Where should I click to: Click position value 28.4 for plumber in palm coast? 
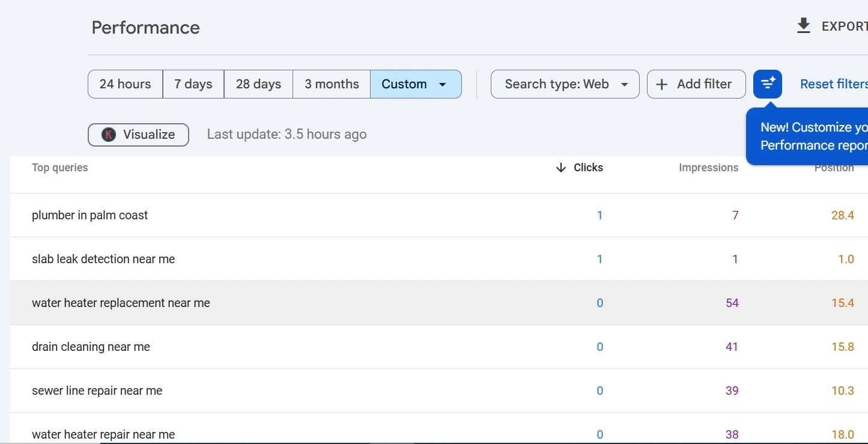tap(843, 215)
